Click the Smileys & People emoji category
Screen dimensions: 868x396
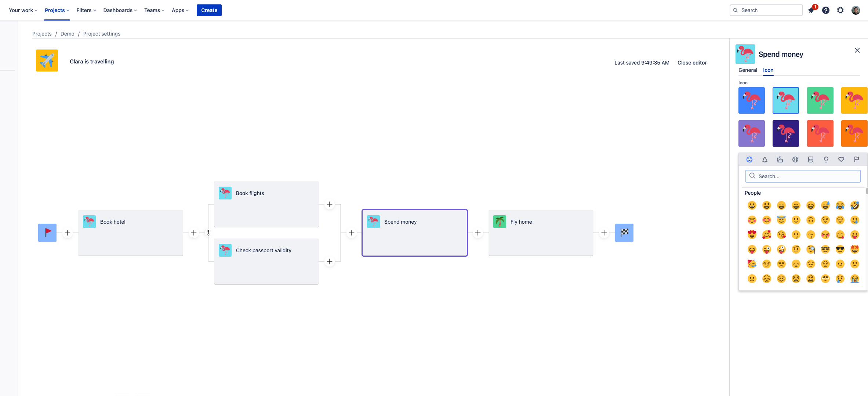749,159
